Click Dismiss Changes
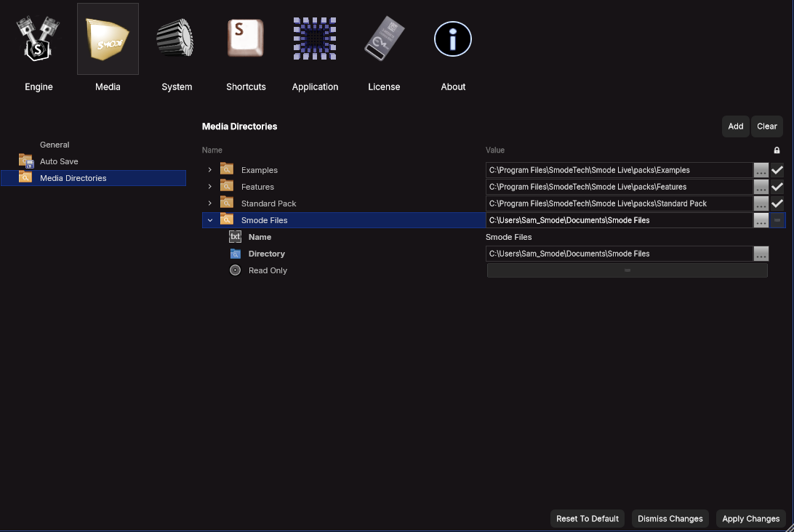 670,518
